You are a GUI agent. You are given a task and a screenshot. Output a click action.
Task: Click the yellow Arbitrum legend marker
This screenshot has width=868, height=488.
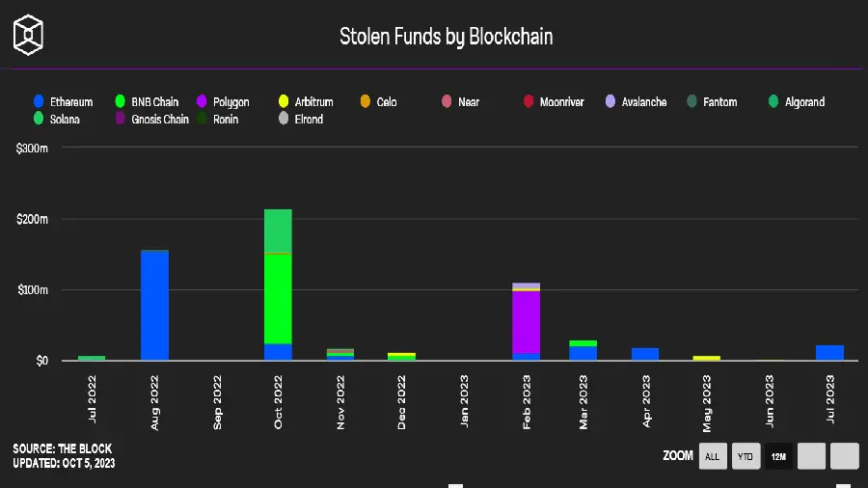[284, 102]
